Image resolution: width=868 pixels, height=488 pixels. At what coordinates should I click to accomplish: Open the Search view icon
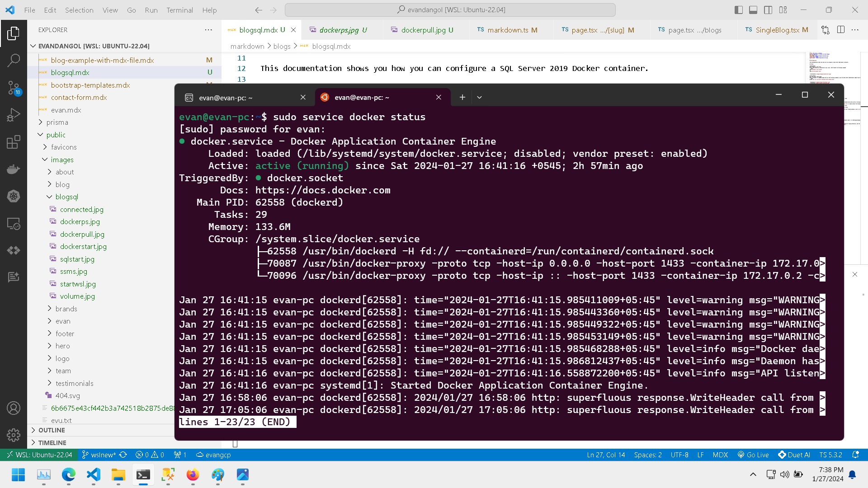coord(14,60)
